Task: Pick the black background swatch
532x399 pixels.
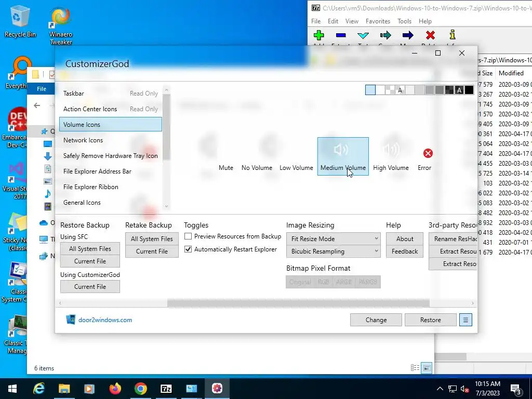Action: click(469, 90)
